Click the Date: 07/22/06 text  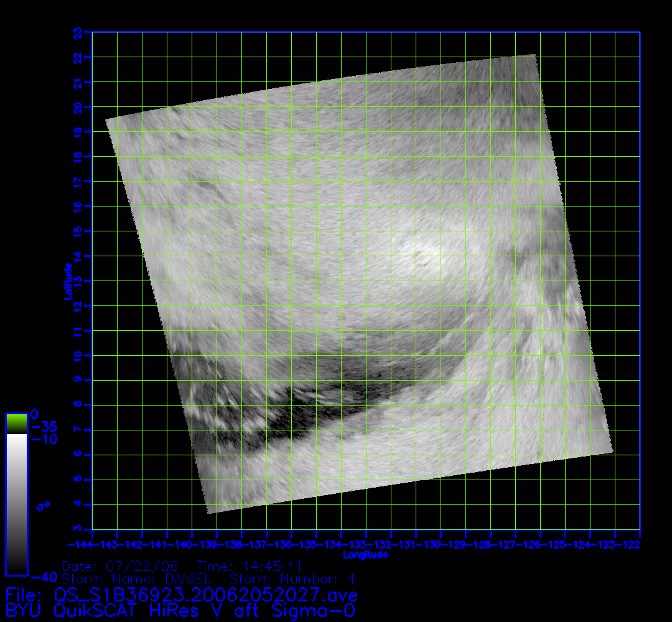[x=120, y=567]
